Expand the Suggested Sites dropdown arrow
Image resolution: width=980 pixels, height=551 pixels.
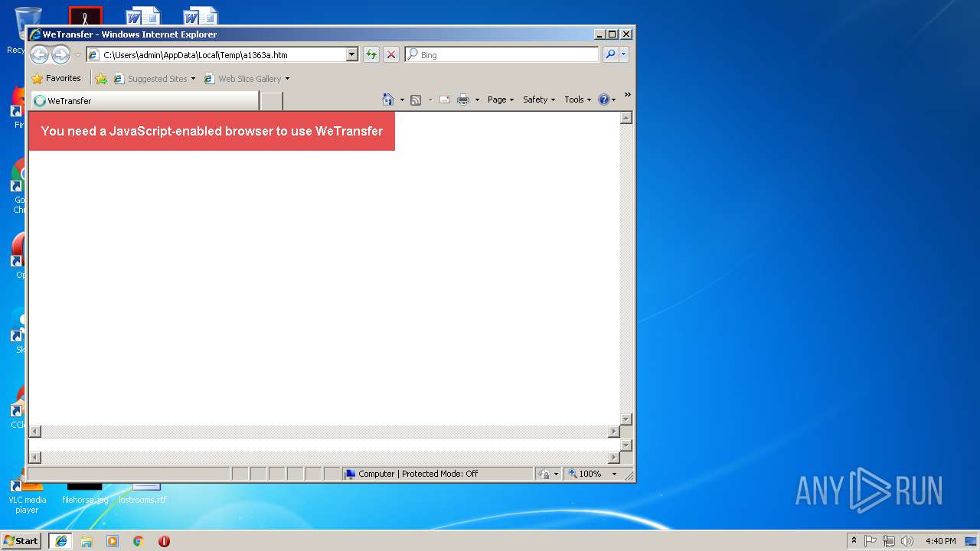pyautogui.click(x=193, y=79)
